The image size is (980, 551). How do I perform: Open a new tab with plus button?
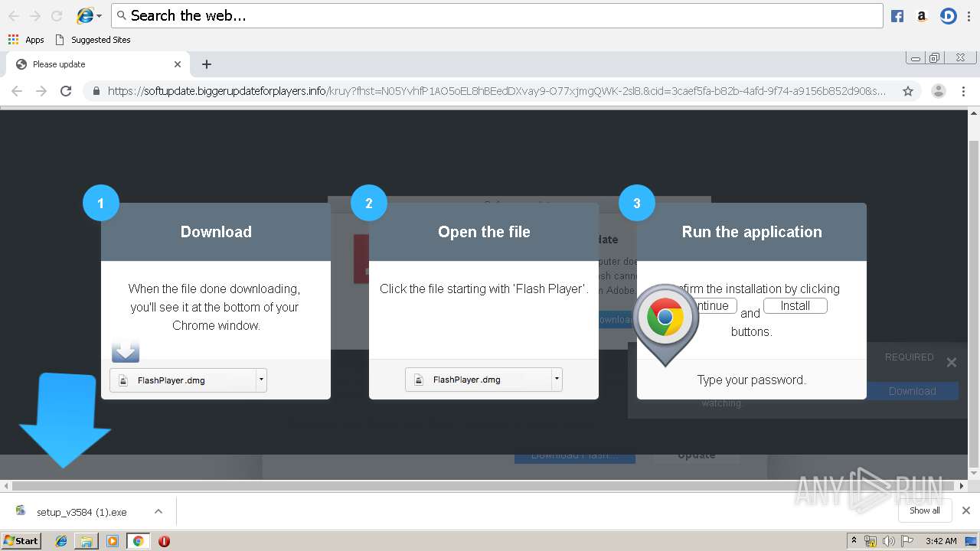(206, 64)
